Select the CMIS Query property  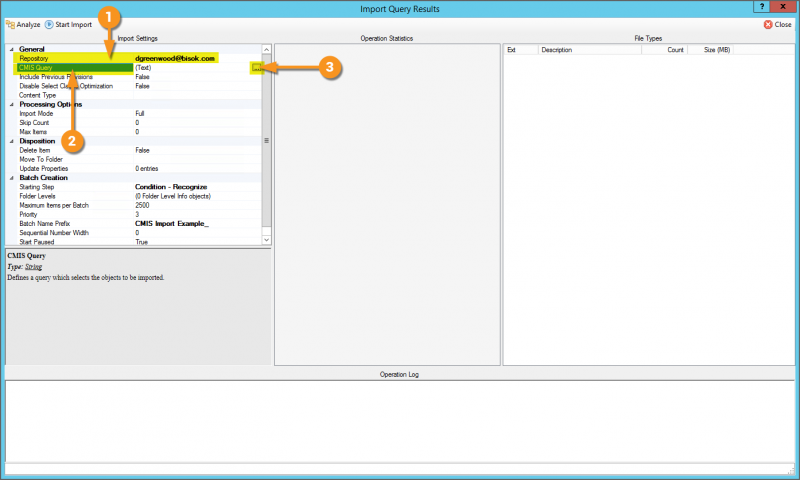(x=75, y=67)
